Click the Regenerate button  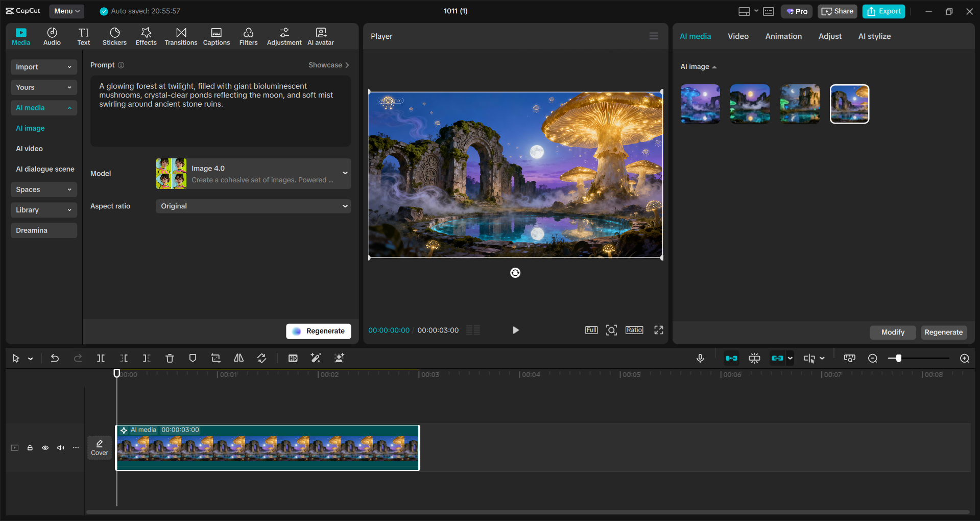point(318,331)
